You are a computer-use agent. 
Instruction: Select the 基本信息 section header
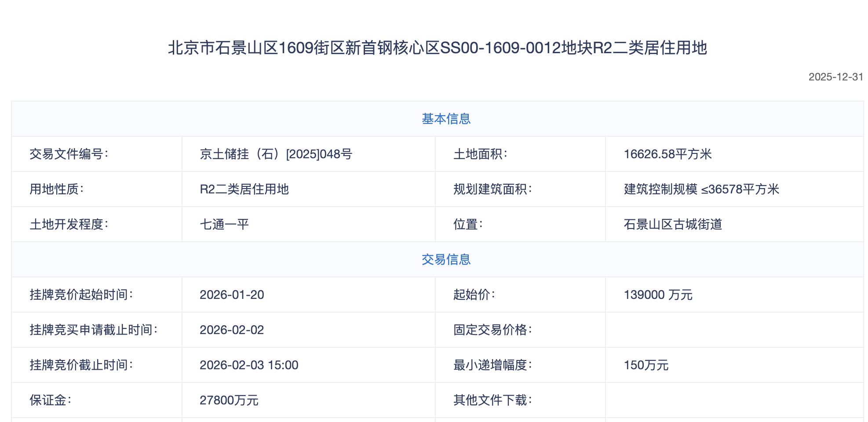pyautogui.click(x=446, y=119)
